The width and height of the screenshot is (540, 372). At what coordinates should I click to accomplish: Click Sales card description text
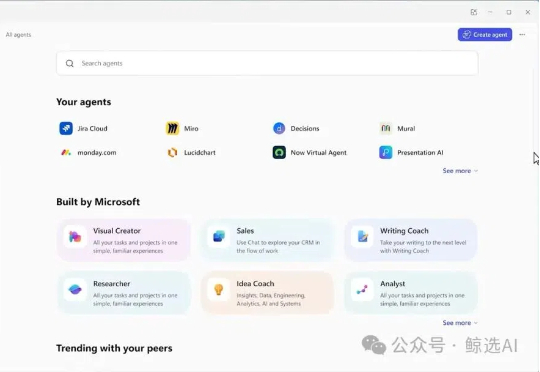[x=278, y=247]
